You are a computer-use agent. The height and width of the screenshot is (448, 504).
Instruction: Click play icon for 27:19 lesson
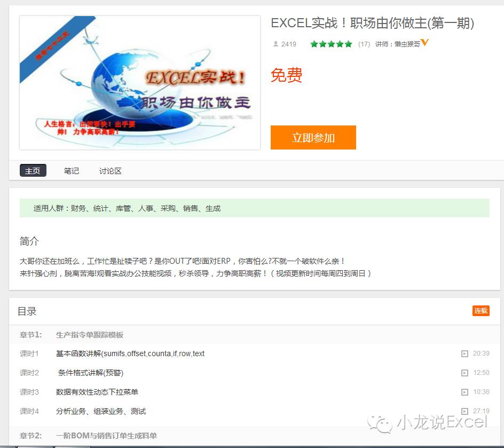tap(464, 411)
